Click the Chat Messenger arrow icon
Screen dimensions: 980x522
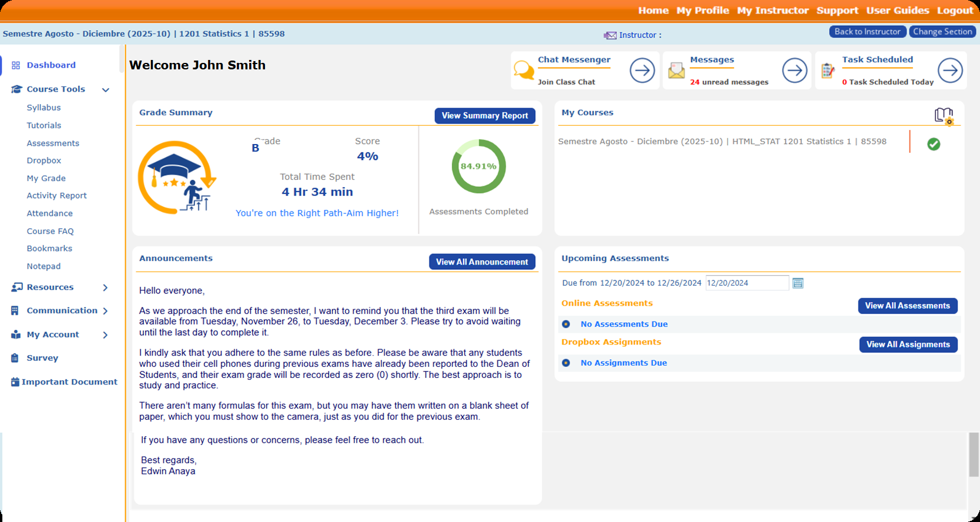click(642, 71)
